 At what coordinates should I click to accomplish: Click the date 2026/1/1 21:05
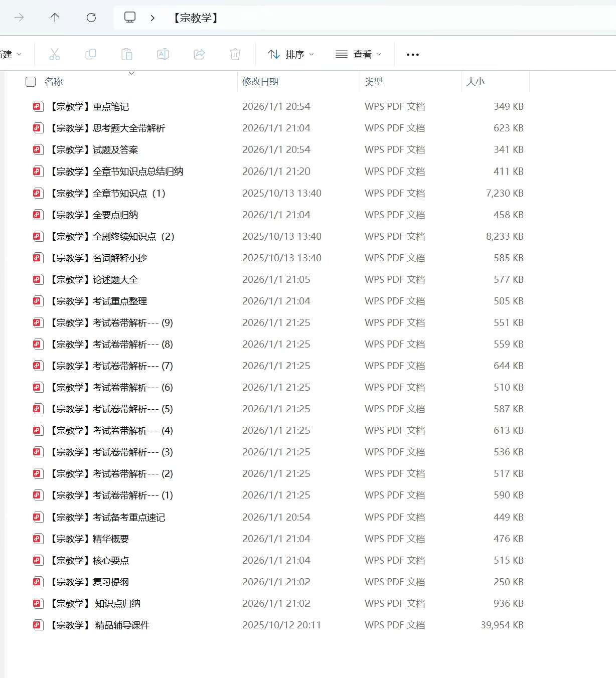(x=276, y=279)
